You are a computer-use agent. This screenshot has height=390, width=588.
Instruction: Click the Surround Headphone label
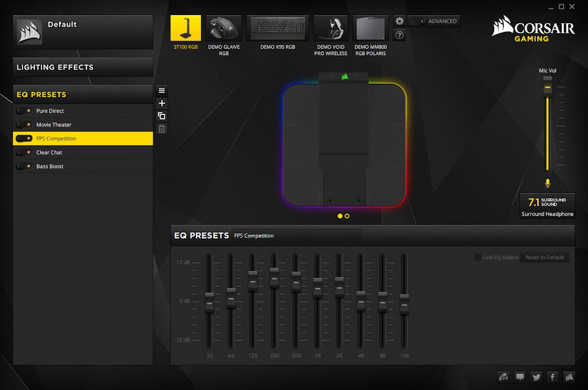pyautogui.click(x=547, y=214)
